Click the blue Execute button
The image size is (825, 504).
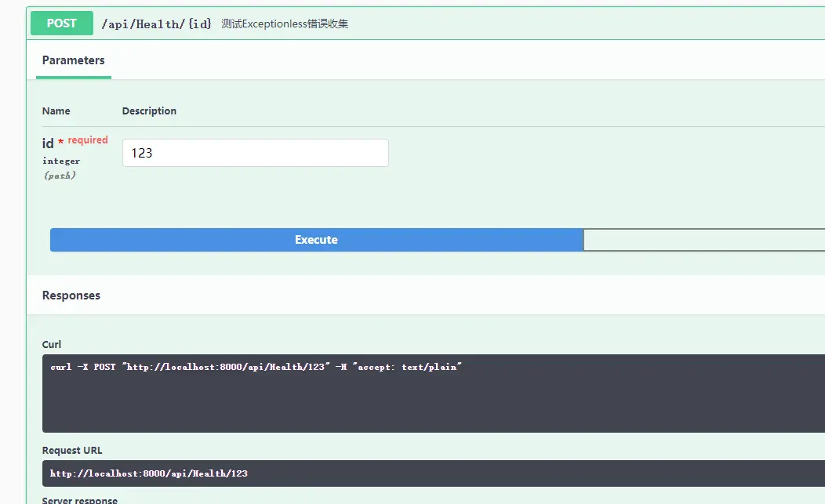tap(316, 240)
